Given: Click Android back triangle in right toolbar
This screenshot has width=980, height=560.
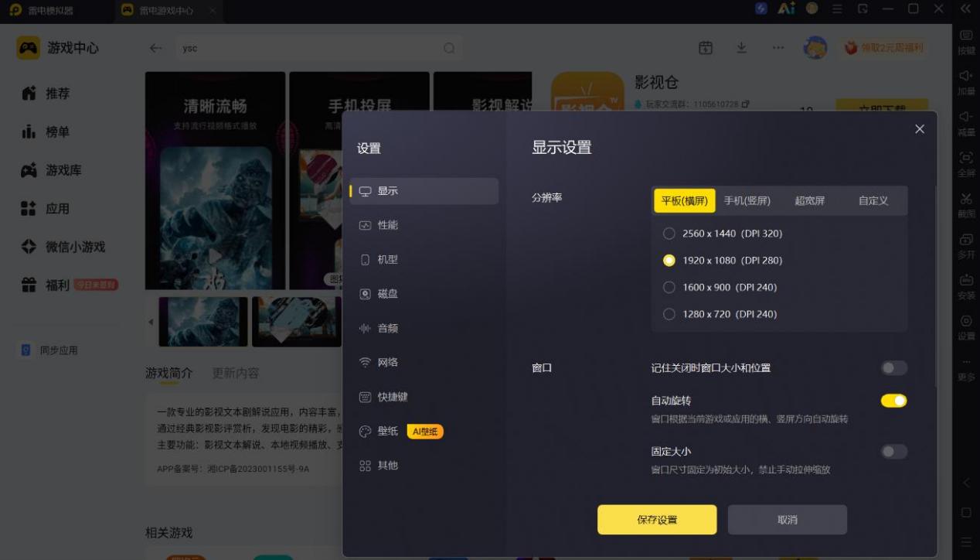Looking at the screenshot, I should pos(965,483).
